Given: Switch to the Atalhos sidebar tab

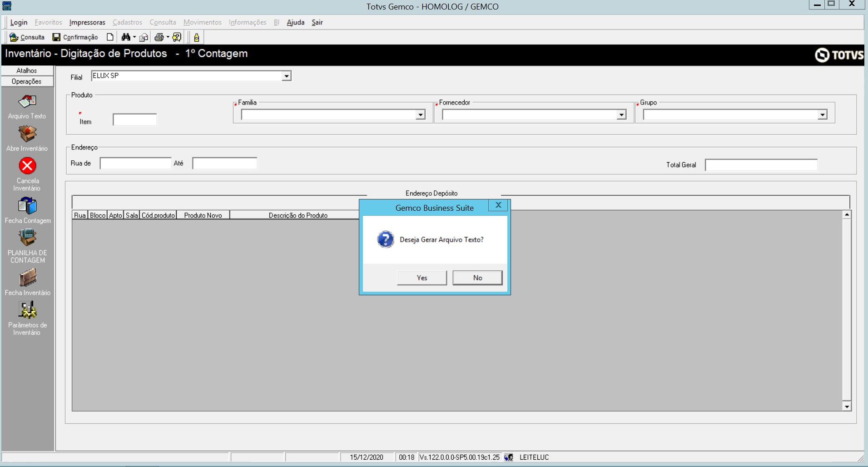Looking at the screenshot, I should coord(27,70).
